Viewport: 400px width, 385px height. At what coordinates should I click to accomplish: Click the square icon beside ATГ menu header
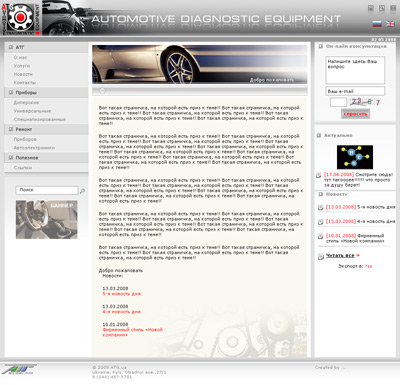coord(11,47)
